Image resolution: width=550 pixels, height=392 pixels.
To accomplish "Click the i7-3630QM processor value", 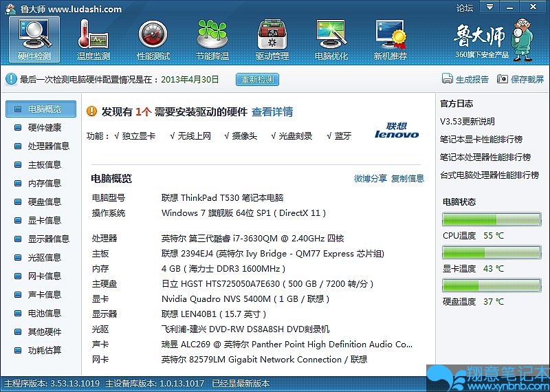I will 252,239.
